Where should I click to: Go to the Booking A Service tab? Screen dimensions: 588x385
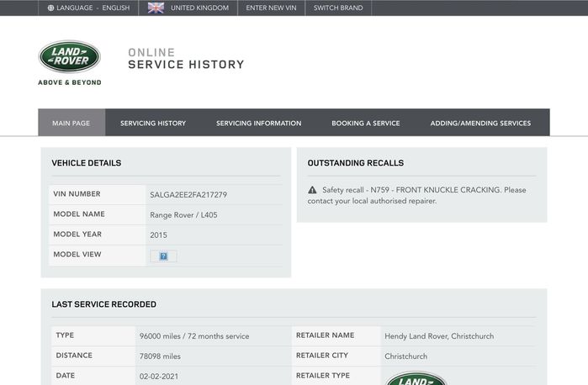pyautogui.click(x=366, y=123)
